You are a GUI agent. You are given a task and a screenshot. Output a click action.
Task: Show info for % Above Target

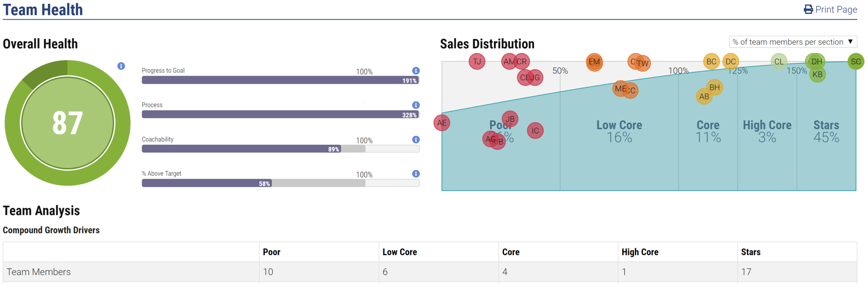pos(415,174)
